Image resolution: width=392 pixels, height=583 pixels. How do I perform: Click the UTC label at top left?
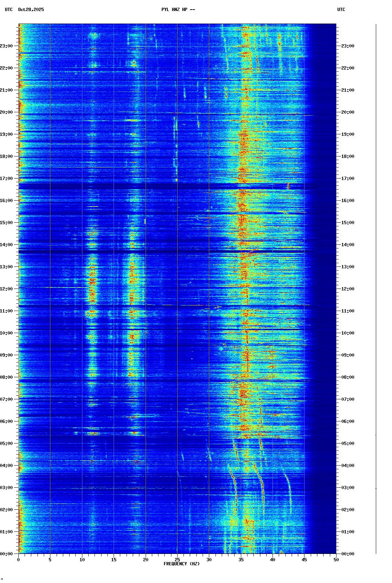click(8, 10)
